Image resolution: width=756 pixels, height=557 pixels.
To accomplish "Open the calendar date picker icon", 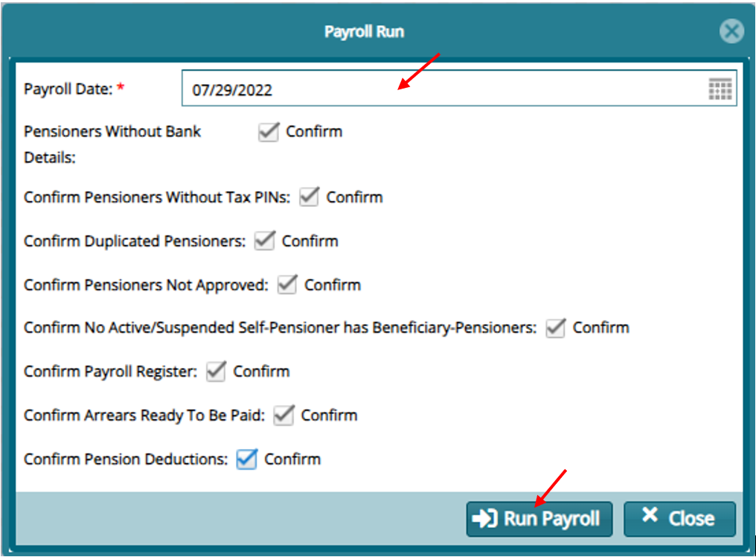I will pyautogui.click(x=720, y=89).
